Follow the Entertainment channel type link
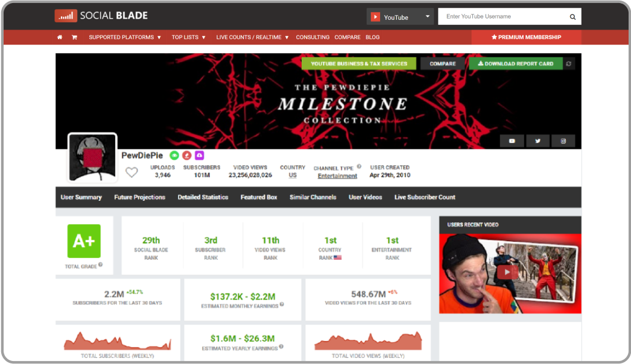 tap(337, 176)
